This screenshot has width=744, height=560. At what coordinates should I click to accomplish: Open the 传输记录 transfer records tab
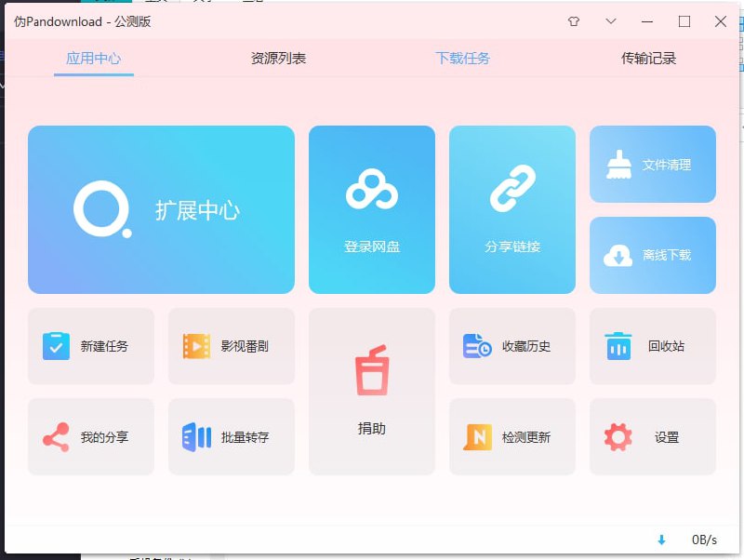pyautogui.click(x=648, y=57)
